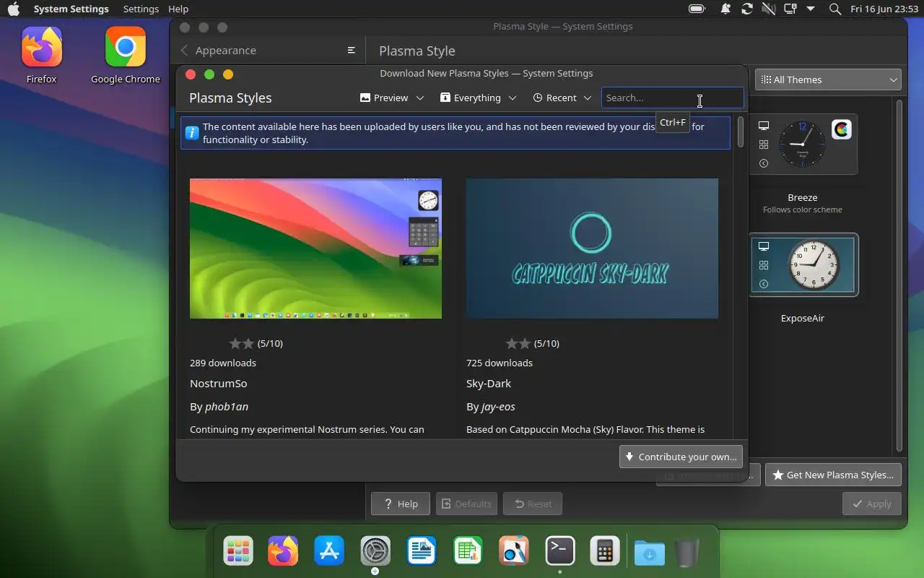This screenshot has height=578, width=924.
Task: Expand the hidden system tray arrow
Action: click(811, 9)
